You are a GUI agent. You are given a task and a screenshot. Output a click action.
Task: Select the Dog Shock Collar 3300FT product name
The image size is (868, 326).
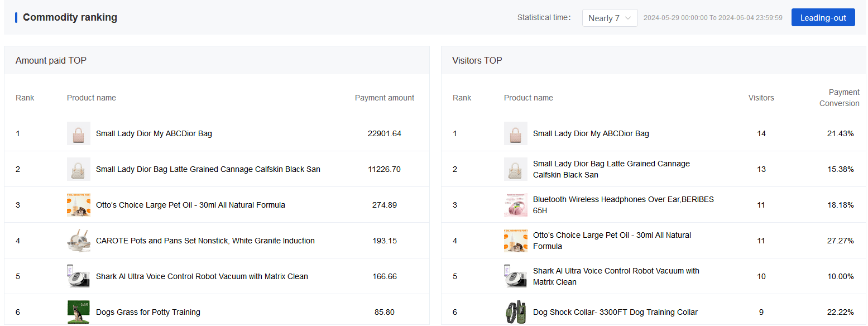click(615, 312)
